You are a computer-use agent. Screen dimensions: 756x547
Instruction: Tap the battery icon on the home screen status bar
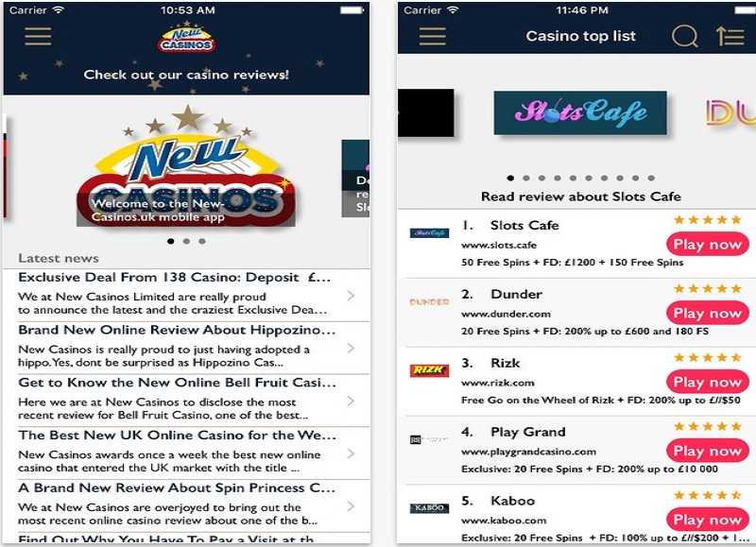pos(352,10)
